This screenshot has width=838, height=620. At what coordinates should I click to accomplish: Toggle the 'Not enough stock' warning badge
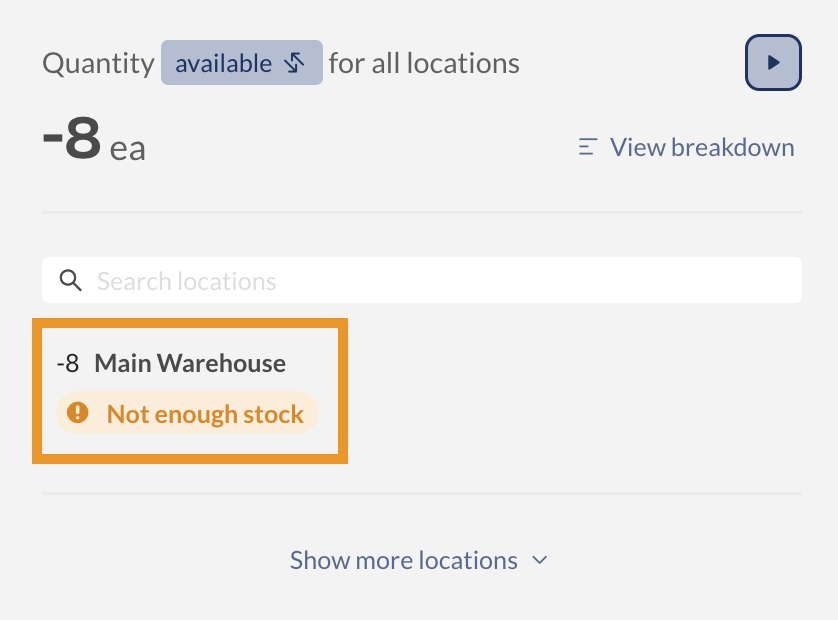187,413
